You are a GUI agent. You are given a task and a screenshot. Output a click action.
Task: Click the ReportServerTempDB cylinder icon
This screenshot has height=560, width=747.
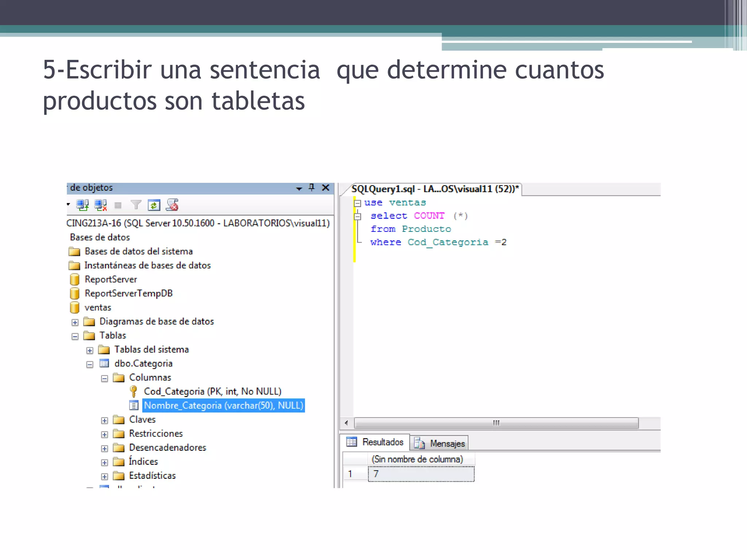(74, 293)
